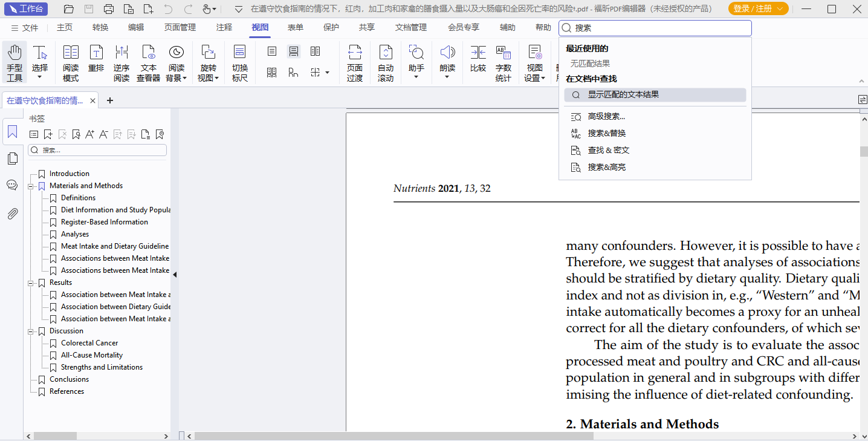Select continuous facing view layout
The height and width of the screenshot is (441, 868).
(272, 73)
